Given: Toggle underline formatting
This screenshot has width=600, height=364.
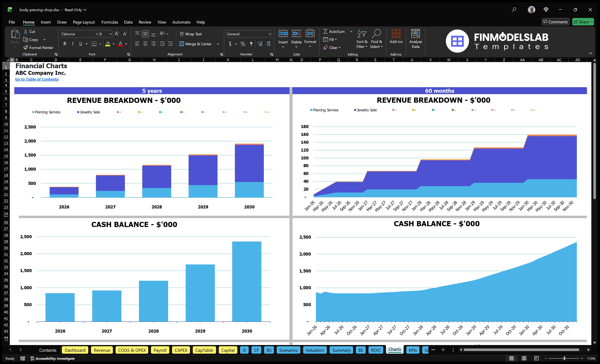Looking at the screenshot, I should 80,44.
